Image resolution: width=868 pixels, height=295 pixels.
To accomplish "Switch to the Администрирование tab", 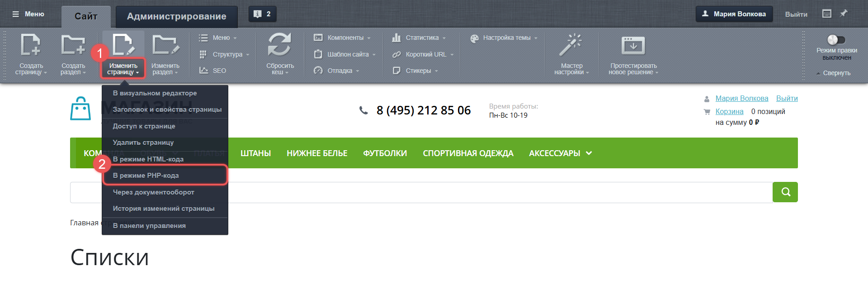I will pyautogui.click(x=177, y=16).
